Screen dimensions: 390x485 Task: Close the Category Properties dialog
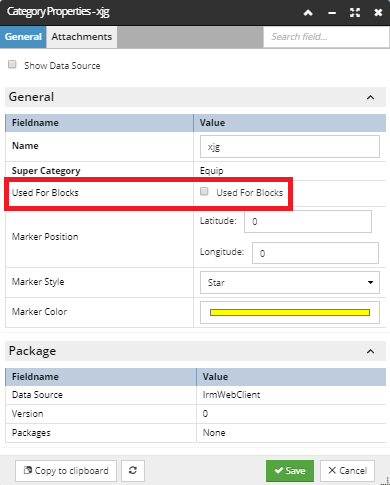378,13
